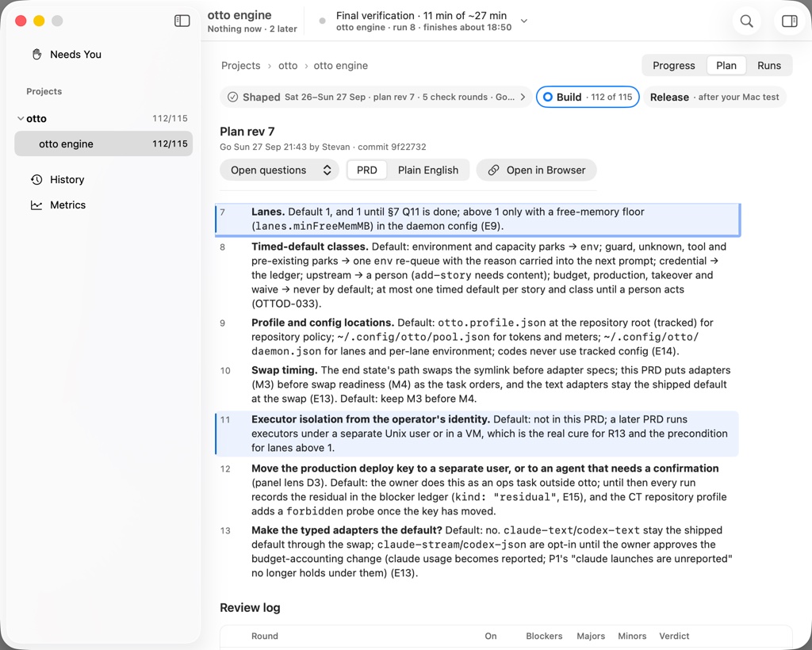Screen dimensions: 812x650
Task: Open the plan in browser
Action: click(537, 170)
